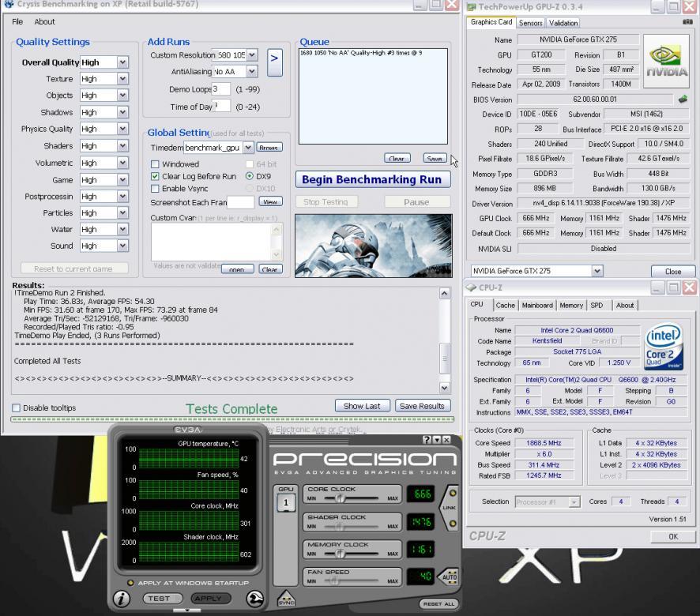The image size is (700, 616).
Task: Click the Fan Speed slider handle
Action: pyautogui.click(x=334, y=580)
